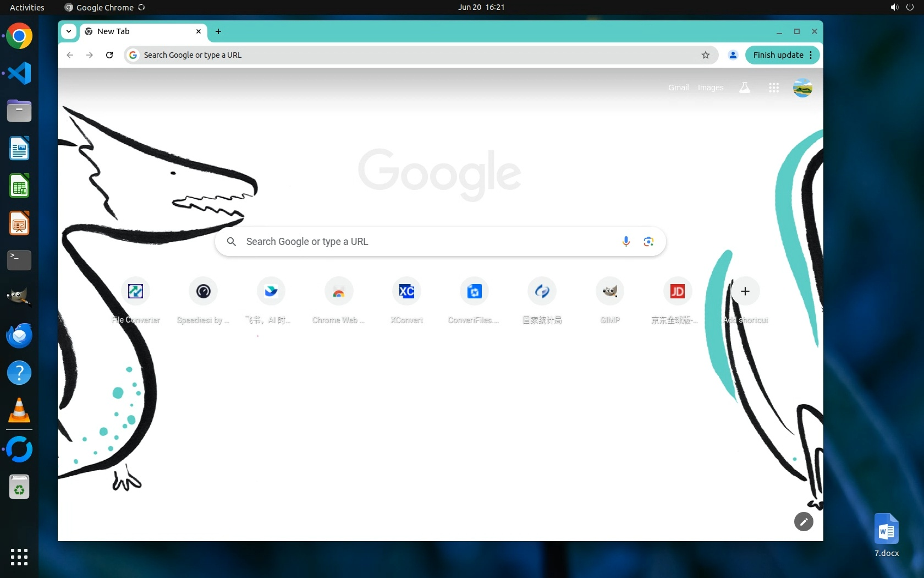Open the Images link
The width and height of the screenshot is (924, 578).
point(711,88)
